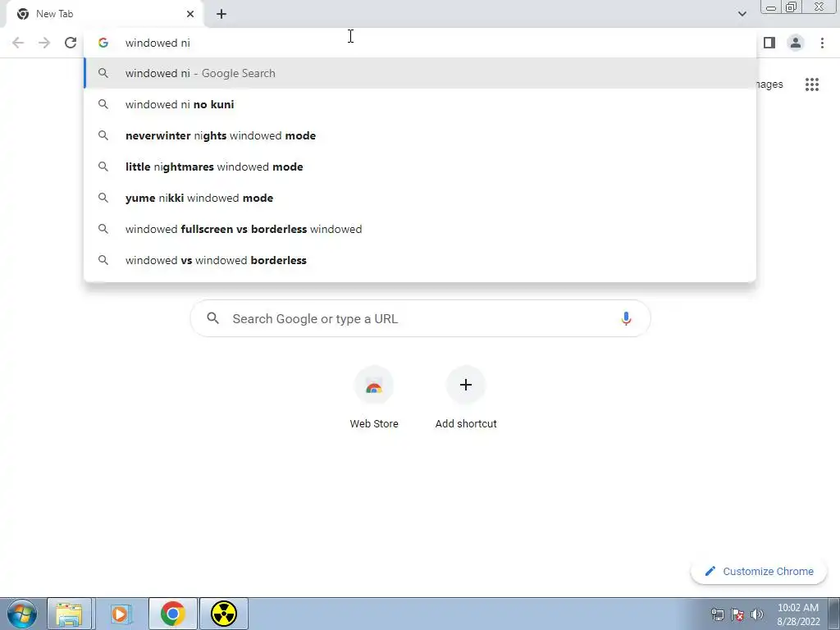Screen dimensions: 840x630
Task: Click the 'Search Google or type a URL' box
Action: coord(421,319)
